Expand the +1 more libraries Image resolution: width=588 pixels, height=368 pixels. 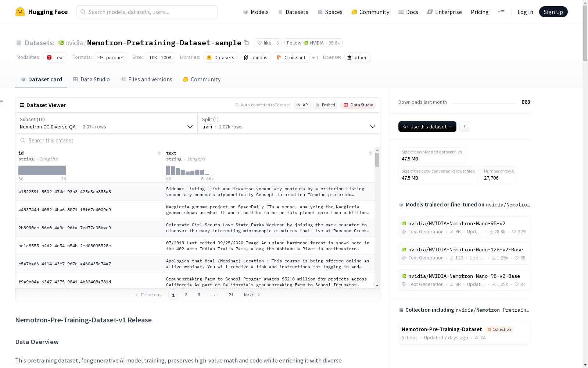coord(315,57)
